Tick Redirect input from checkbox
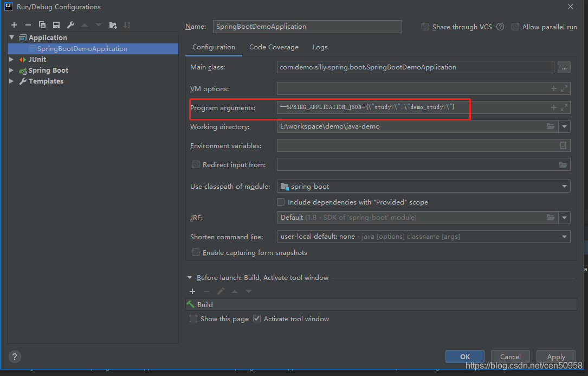 point(196,164)
